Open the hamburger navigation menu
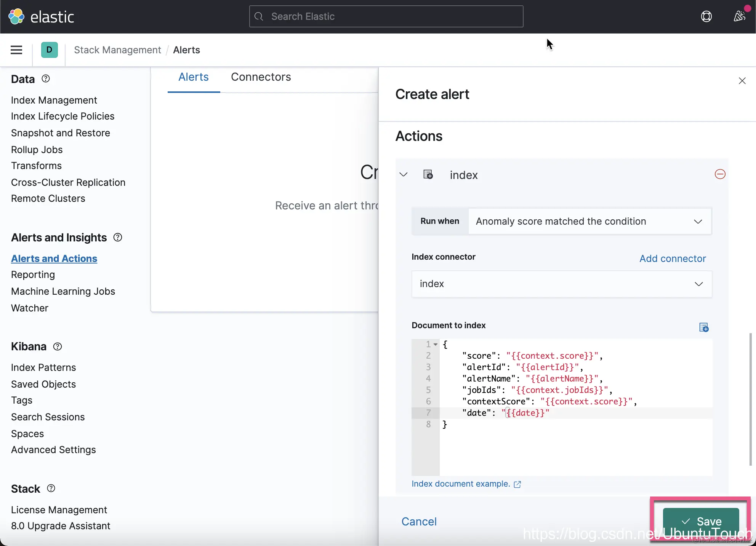The height and width of the screenshot is (546, 756). click(16, 50)
